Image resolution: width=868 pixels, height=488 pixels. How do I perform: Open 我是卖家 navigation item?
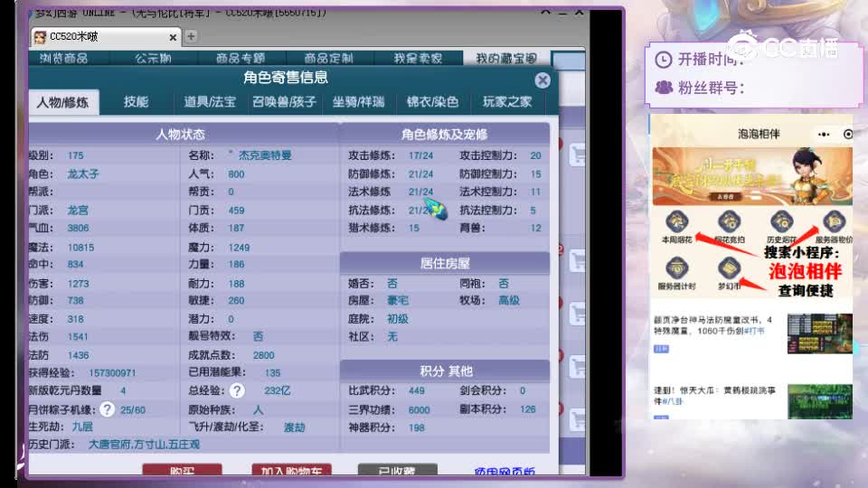pyautogui.click(x=418, y=58)
